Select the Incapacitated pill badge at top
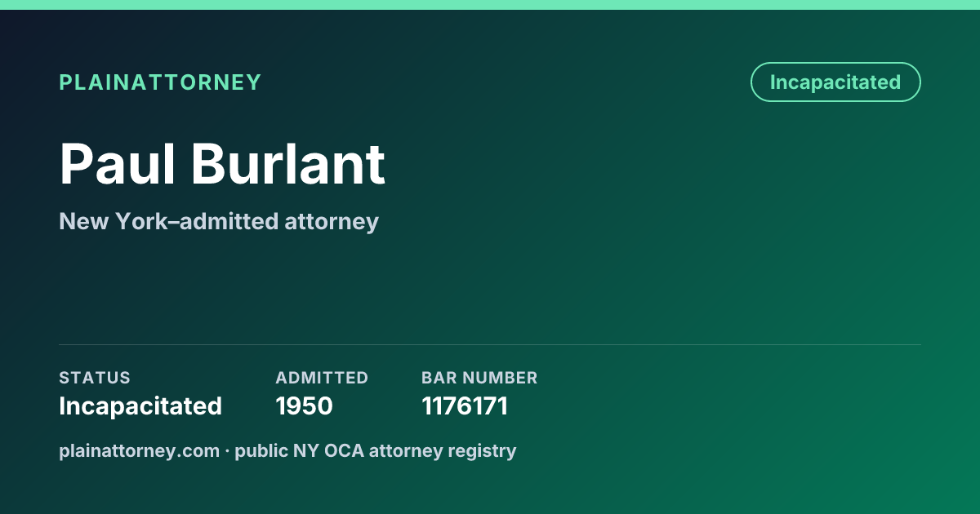The width and height of the screenshot is (980, 514). [x=835, y=82]
